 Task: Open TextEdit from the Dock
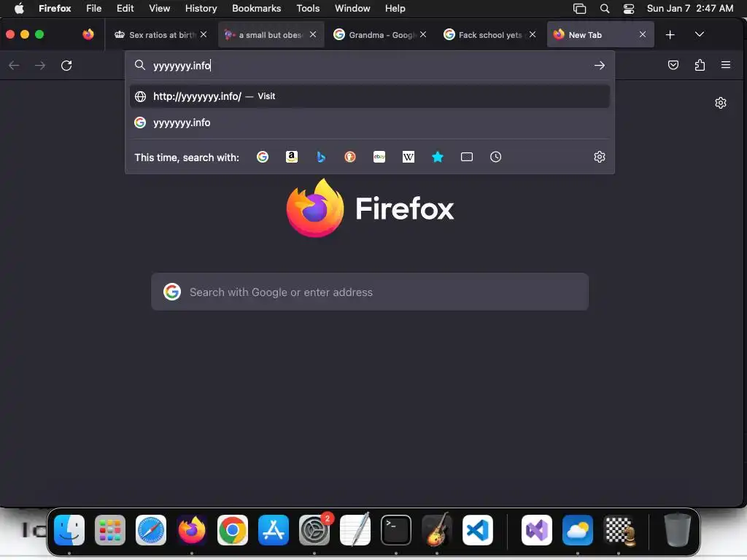pyautogui.click(x=355, y=529)
